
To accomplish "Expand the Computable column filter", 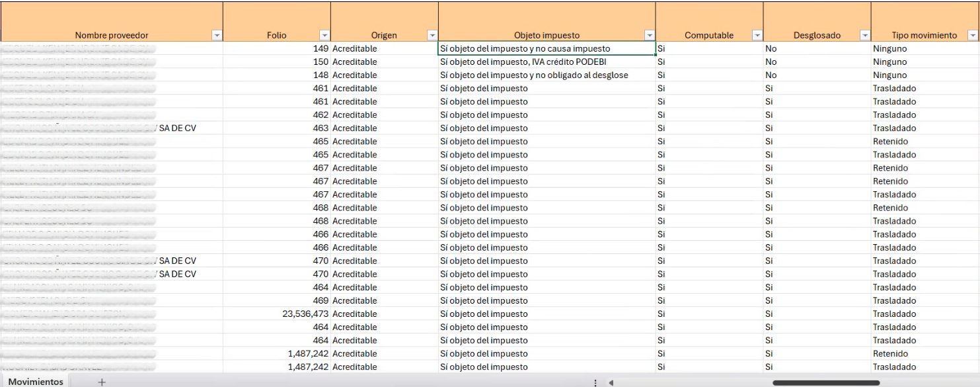I will [757, 36].
